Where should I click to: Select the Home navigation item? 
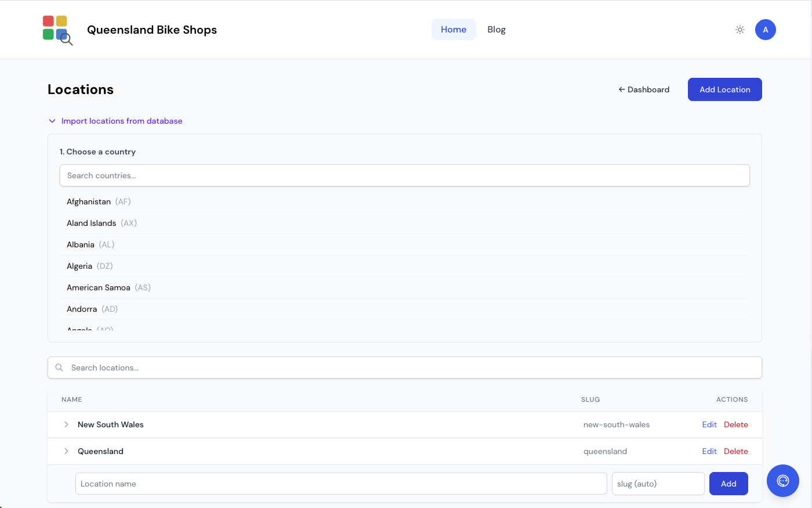pyautogui.click(x=454, y=29)
